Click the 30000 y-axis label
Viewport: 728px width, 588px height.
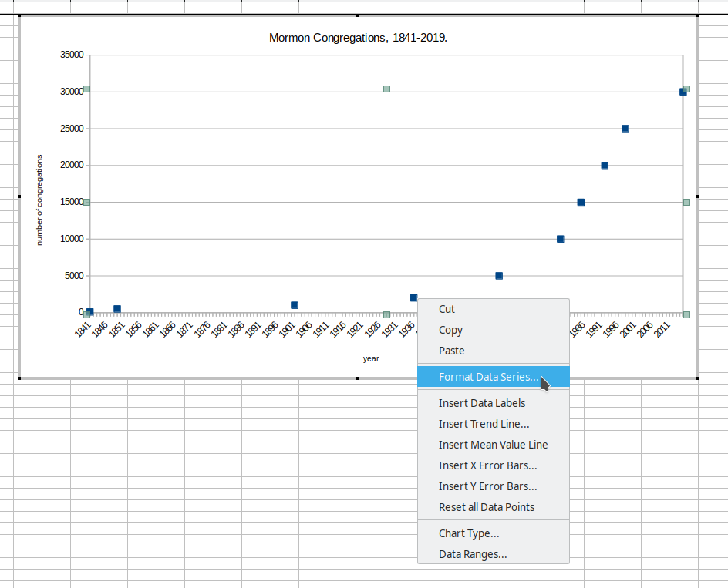[x=72, y=92]
